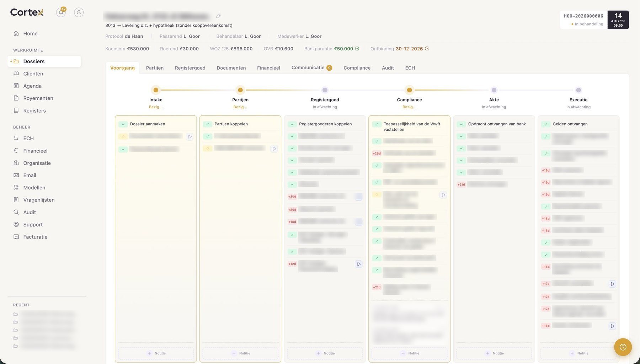Open the notifications bell
Screen dimensions: 640x364
61,12
